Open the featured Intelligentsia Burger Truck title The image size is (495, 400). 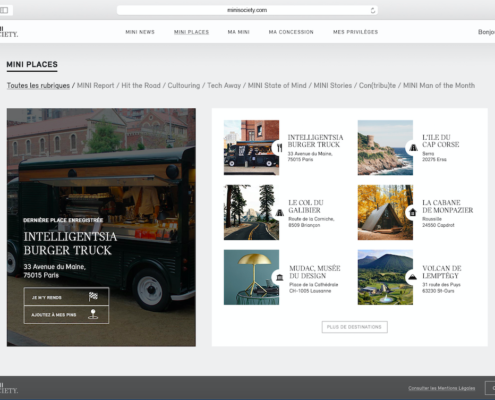[70, 243]
